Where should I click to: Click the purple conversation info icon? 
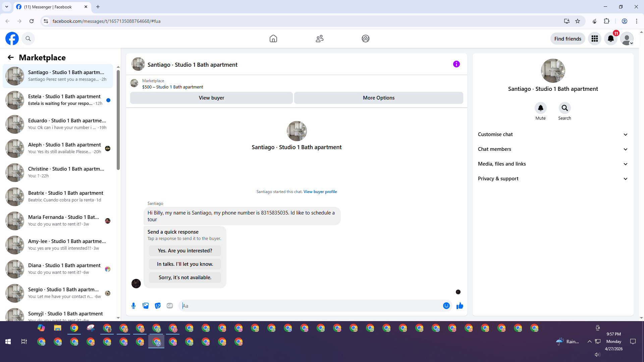[456, 64]
